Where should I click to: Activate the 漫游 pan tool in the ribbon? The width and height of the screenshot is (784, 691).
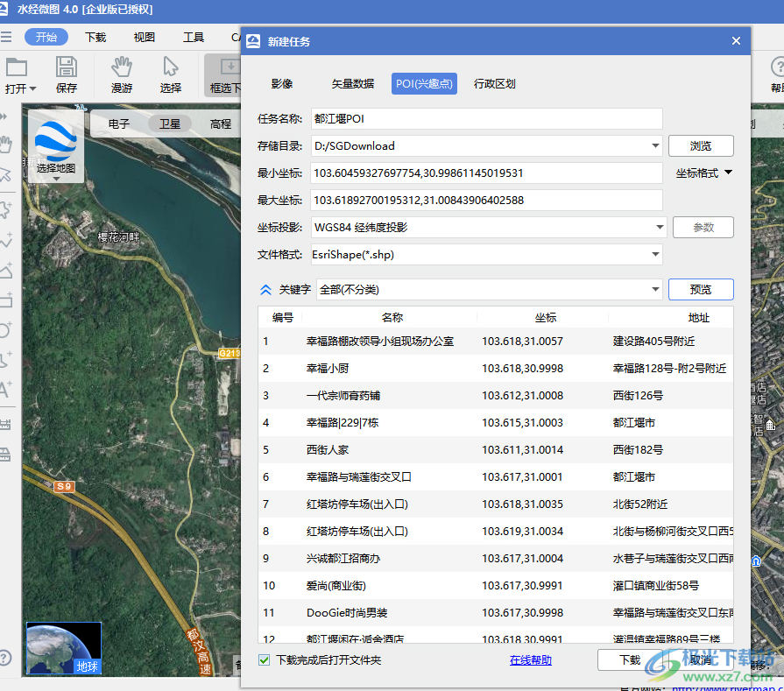tap(122, 75)
